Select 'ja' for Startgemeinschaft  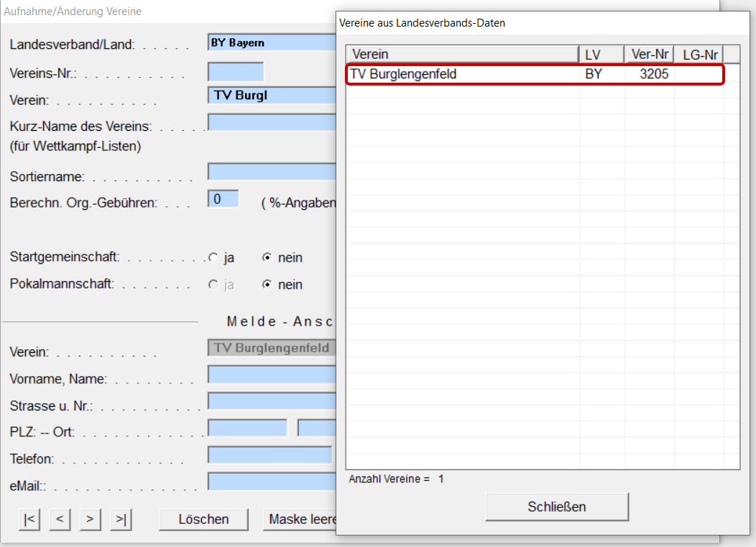tap(213, 257)
